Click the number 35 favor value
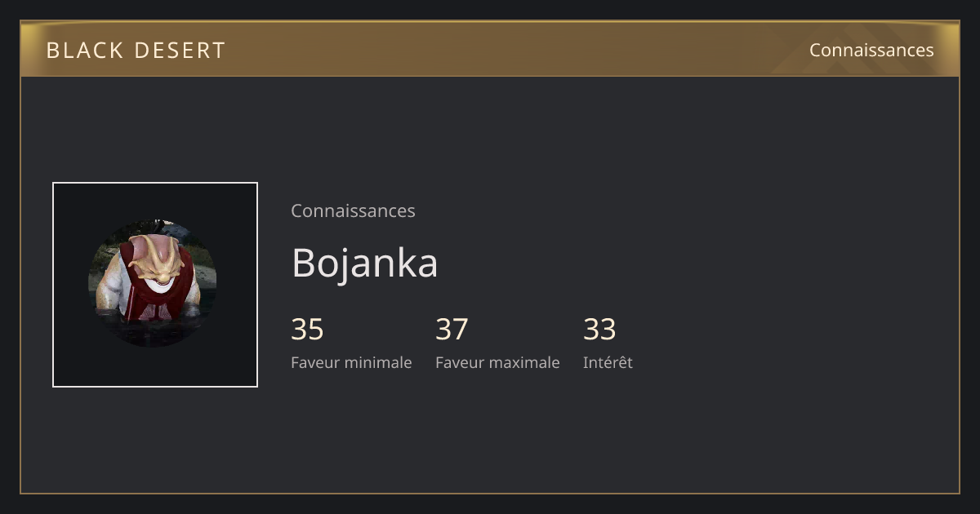Image resolution: width=980 pixels, height=514 pixels. pos(307,330)
